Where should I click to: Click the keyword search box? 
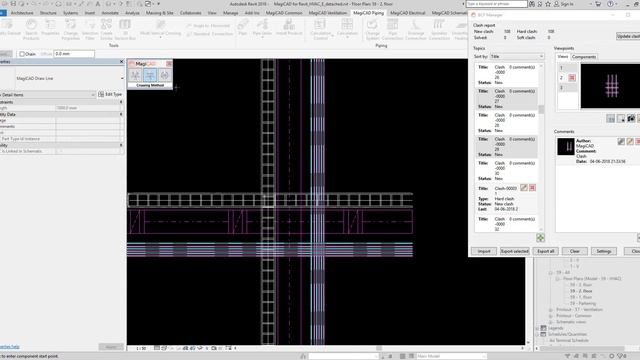496,4
